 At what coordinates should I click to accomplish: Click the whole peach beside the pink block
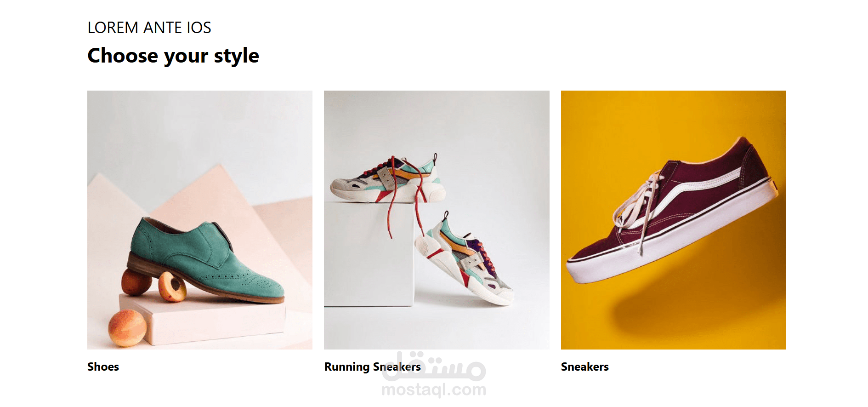(x=127, y=328)
